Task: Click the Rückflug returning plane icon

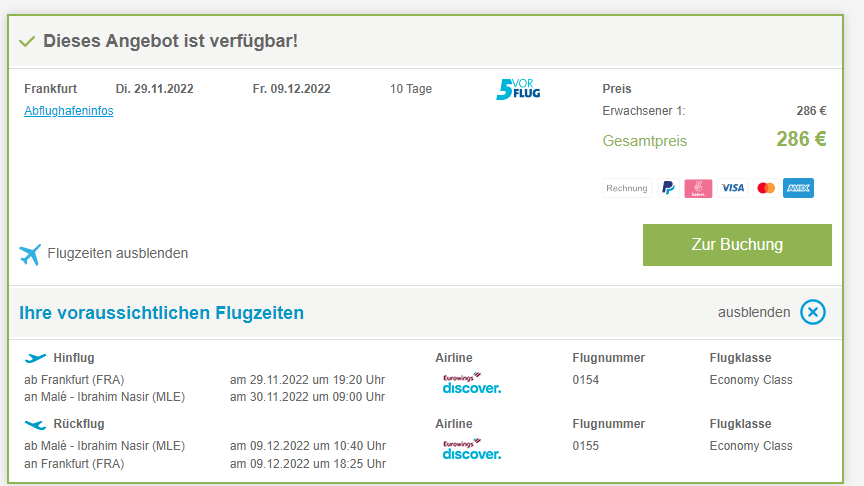Action: 35,424
